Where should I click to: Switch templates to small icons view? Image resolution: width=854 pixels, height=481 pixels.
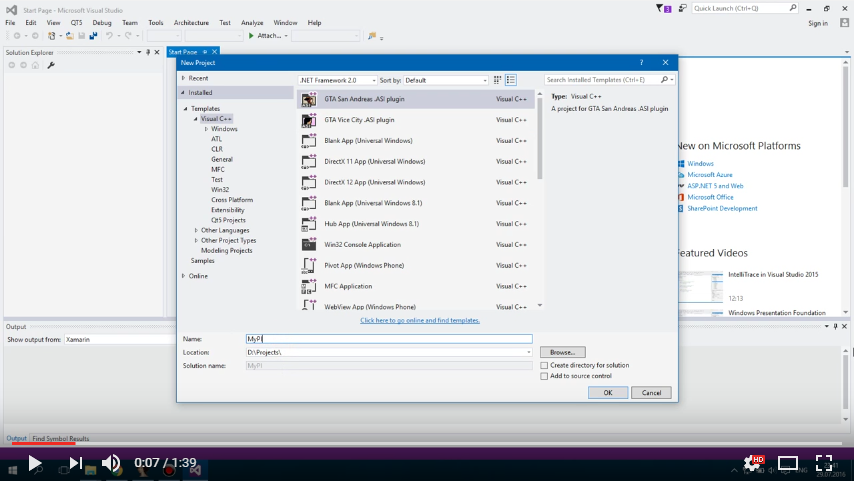pos(497,80)
